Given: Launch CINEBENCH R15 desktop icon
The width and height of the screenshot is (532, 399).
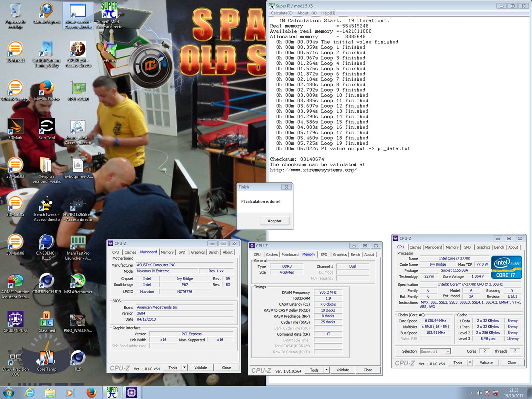Looking at the screenshot, I should pyautogui.click(x=47, y=283).
